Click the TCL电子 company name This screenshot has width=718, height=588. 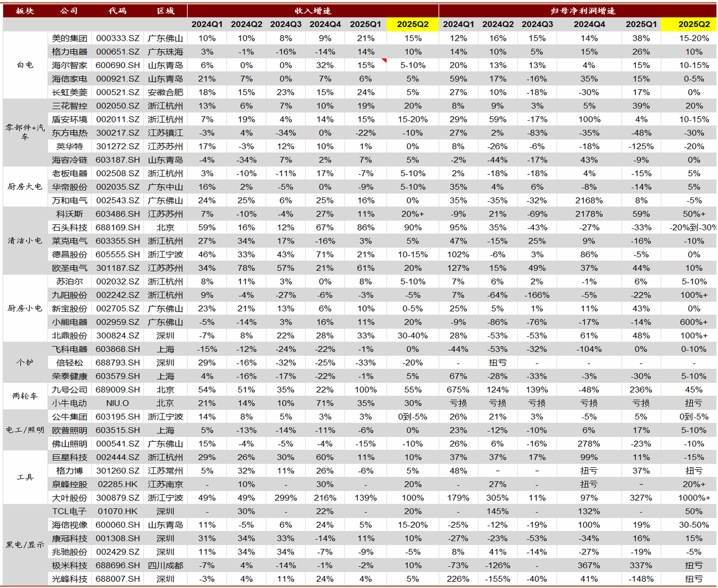tap(70, 511)
